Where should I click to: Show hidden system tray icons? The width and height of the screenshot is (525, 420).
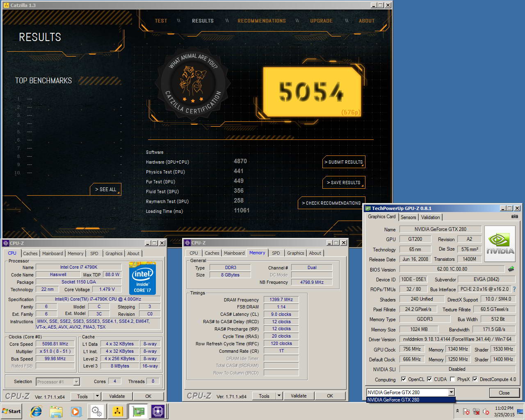click(457, 411)
